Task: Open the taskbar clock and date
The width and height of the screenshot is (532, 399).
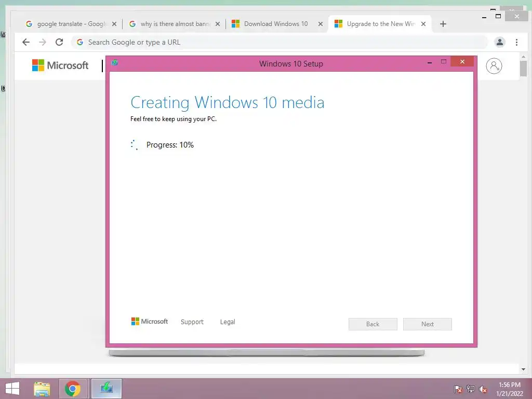Action: click(x=509, y=389)
